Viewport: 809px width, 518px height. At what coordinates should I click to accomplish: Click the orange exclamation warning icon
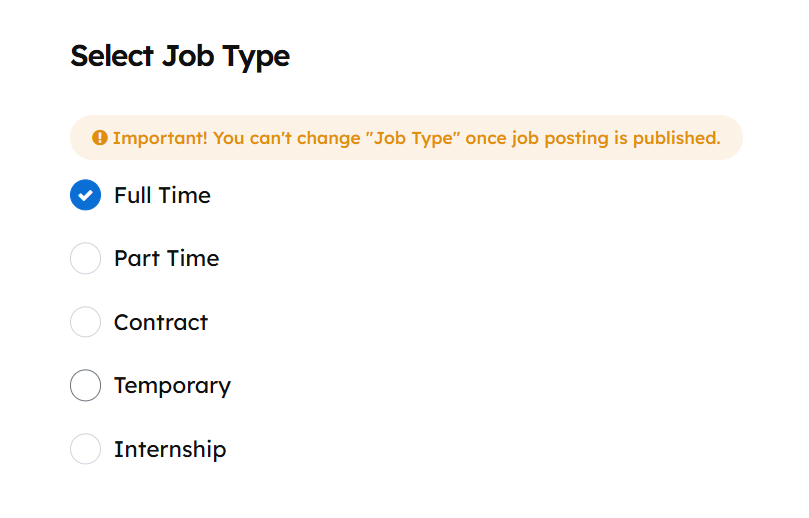coord(99,138)
